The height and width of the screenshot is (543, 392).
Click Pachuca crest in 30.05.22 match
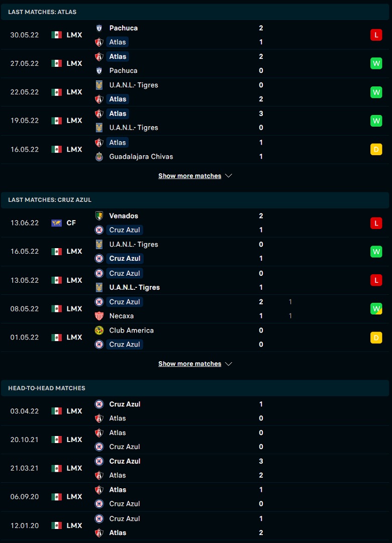pos(99,28)
